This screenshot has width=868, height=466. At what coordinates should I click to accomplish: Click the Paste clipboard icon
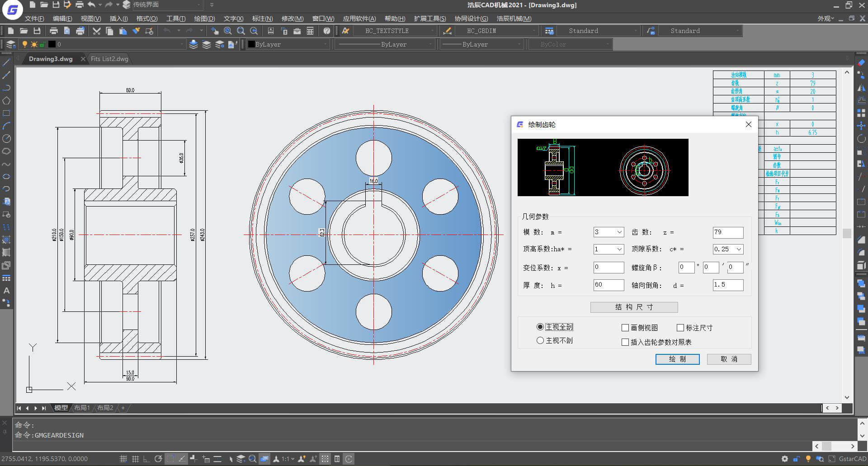(x=123, y=31)
